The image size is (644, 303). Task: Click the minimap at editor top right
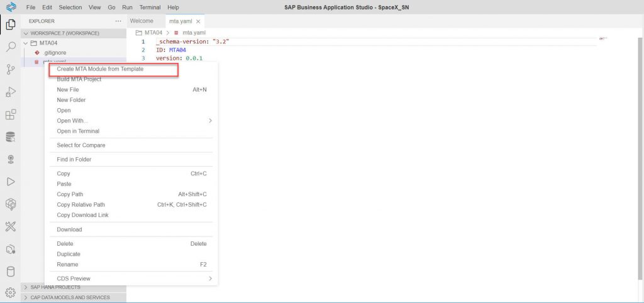[603, 39]
